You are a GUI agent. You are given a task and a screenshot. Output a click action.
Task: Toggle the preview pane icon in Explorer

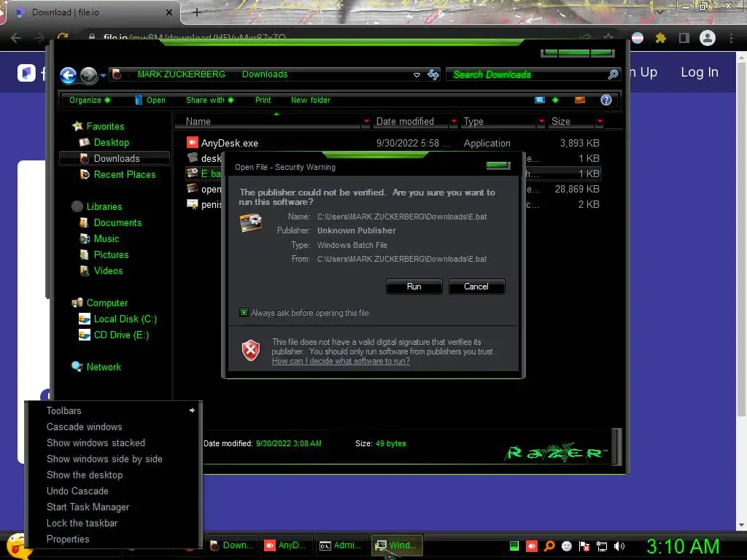580,99
